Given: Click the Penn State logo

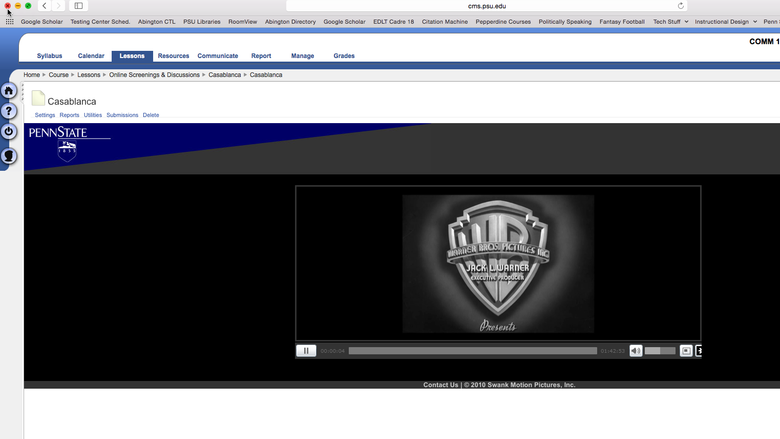Looking at the screenshot, I should click(x=67, y=144).
